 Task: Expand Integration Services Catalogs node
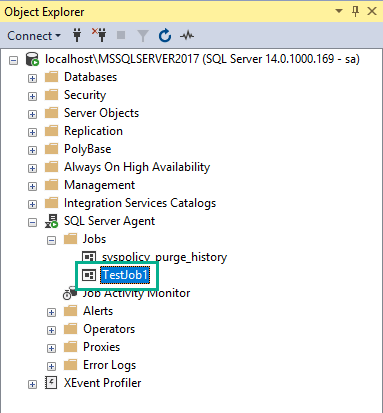(32, 204)
